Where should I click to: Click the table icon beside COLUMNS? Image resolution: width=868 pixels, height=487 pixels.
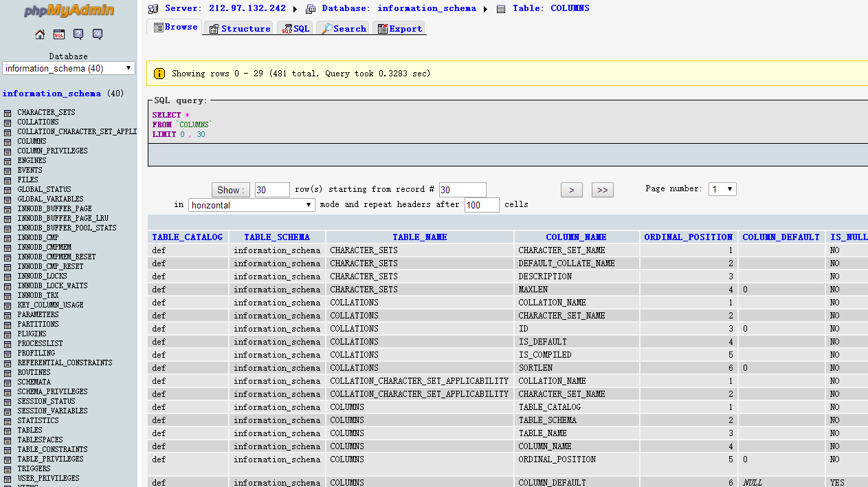click(x=8, y=142)
